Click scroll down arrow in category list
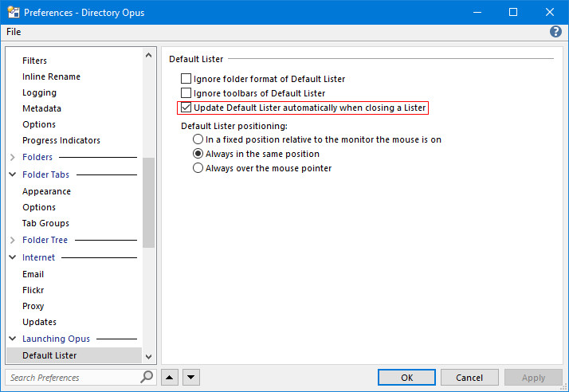 point(148,356)
